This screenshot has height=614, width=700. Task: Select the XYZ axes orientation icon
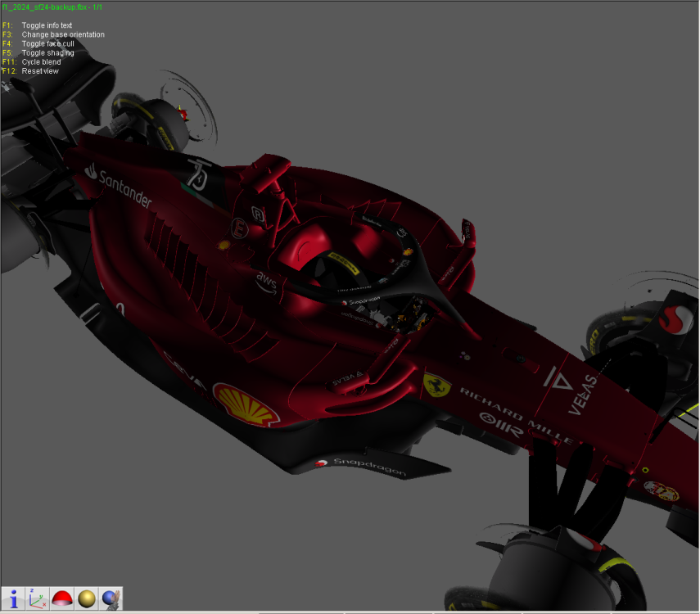(x=35, y=598)
